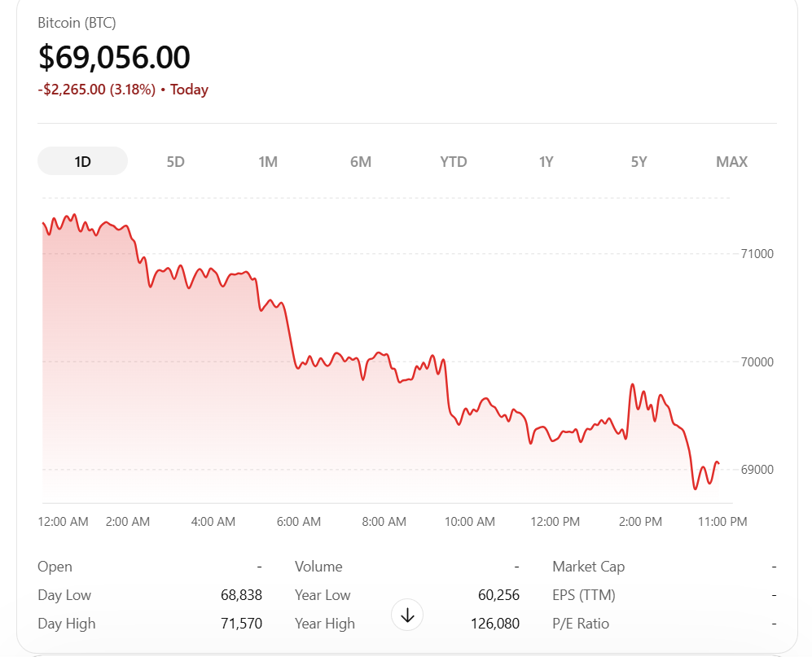Click the Day Low value 68,838
812x657 pixels.
(241, 595)
